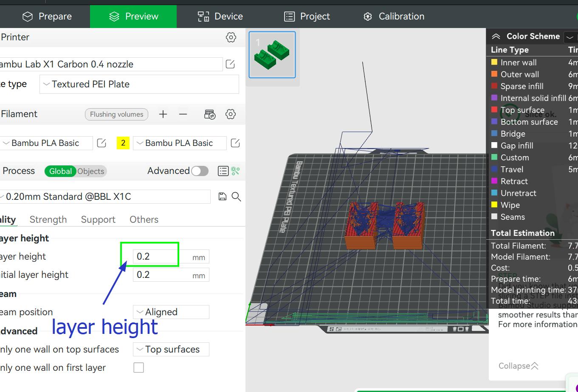This screenshot has height=392, width=578.
Task: Switch to the Preview tab
Action: coord(133,17)
